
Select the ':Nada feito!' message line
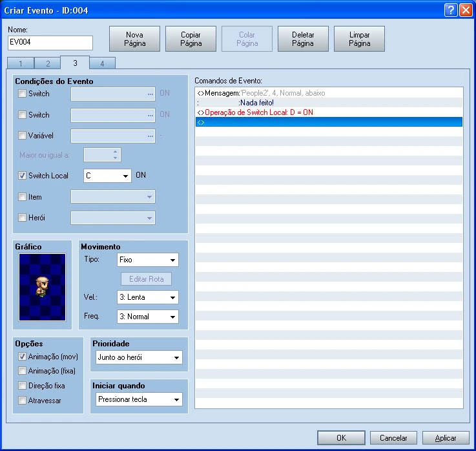[329, 103]
